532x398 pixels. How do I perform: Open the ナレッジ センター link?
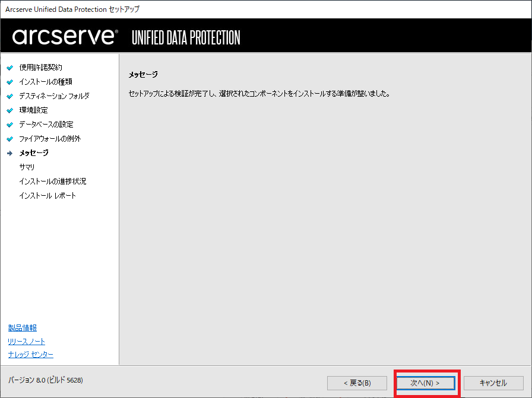(x=30, y=355)
